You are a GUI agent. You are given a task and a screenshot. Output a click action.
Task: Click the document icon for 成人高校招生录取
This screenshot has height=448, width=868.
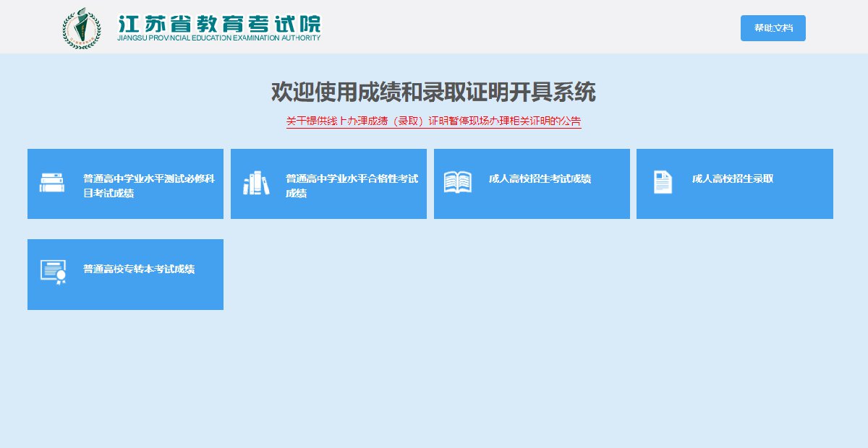662,182
